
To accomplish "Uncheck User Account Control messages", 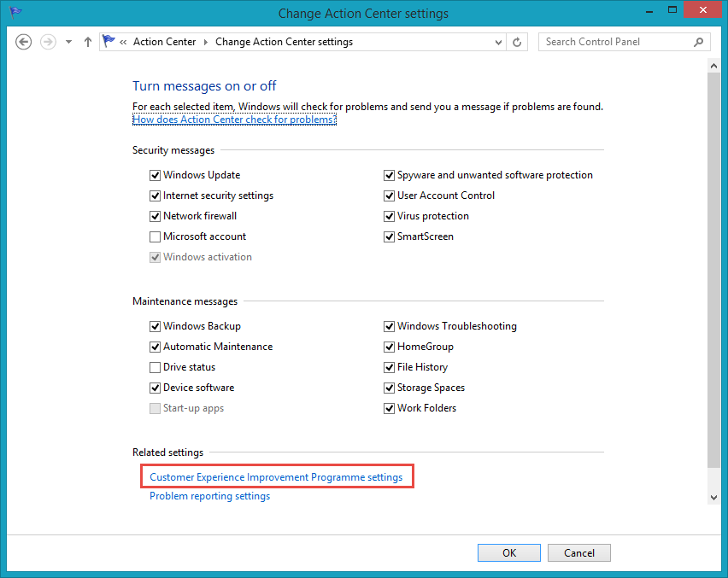I will [389, 196].
